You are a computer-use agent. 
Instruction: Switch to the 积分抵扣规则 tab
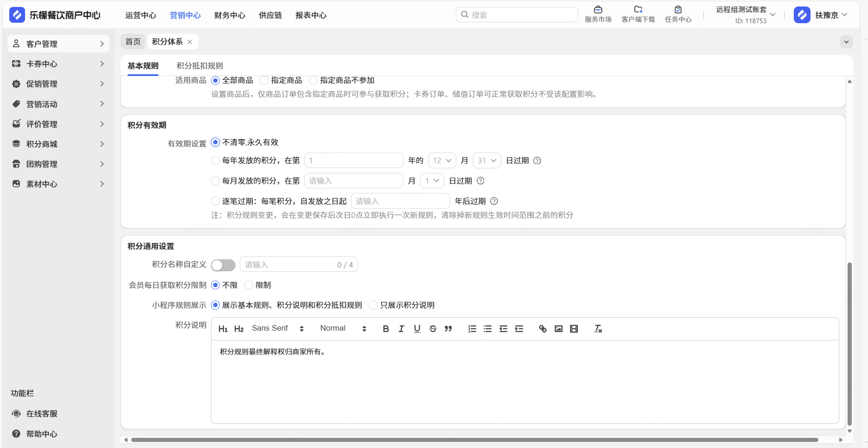point(199,66)
